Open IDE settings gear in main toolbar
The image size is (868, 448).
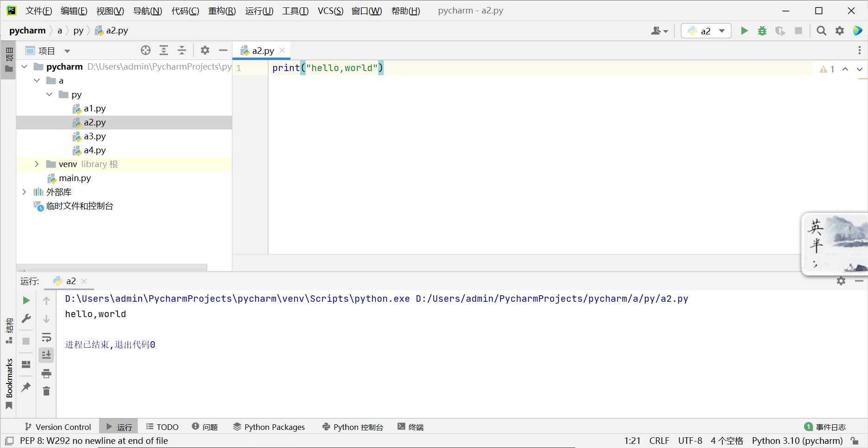tap(840, 31)
